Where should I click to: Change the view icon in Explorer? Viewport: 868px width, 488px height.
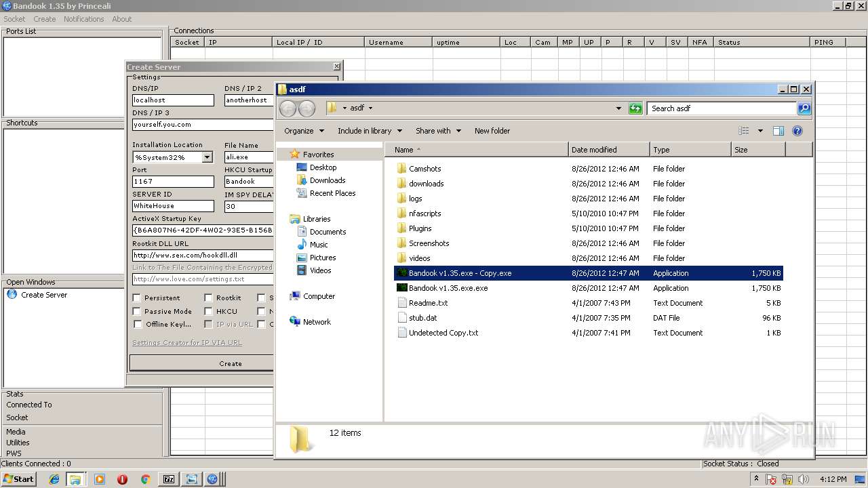(x=744, y=131)
